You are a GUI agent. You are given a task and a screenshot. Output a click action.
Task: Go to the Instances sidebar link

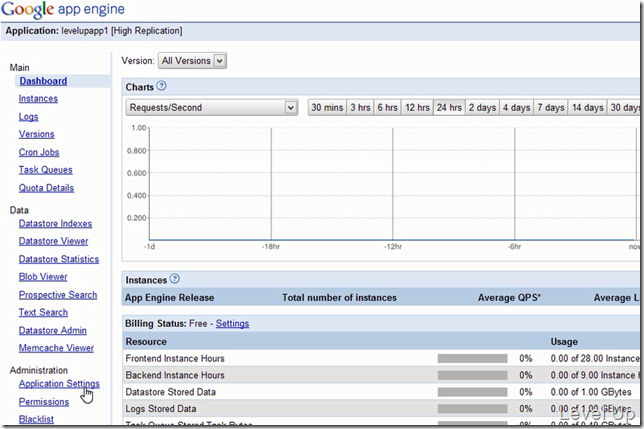[x=38, y=99]
